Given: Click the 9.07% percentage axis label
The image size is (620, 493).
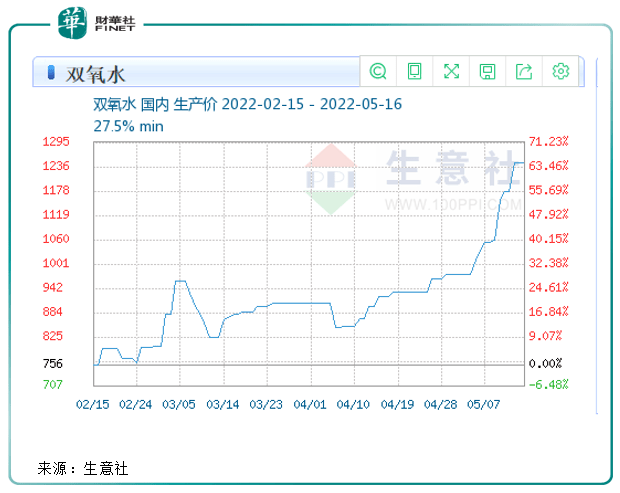Looking at the screenshot, I should [x=545, y=336].
